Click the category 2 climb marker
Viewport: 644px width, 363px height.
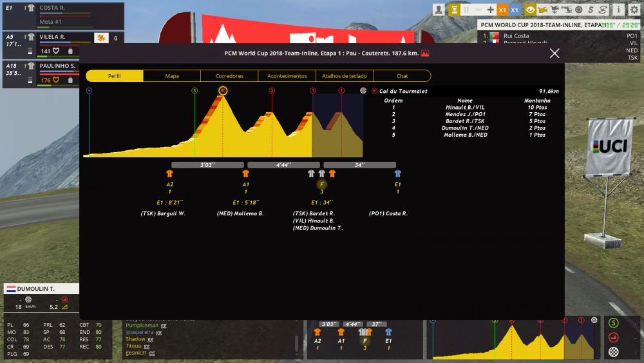[x=272, y=90]
